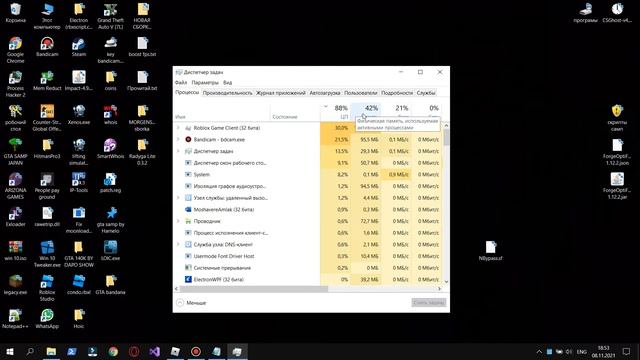Select Usermode Font Driver Host icon
Viewport: 640px width, 360px height.
(188, 256)
